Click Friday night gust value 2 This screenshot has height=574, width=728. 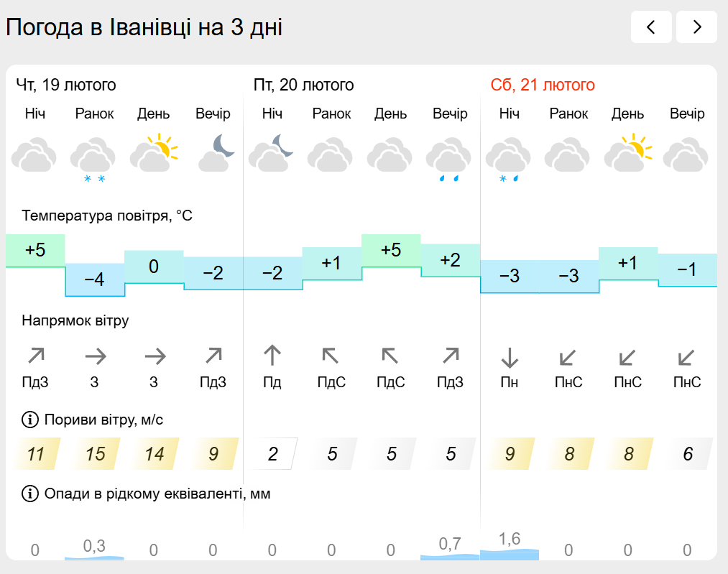pyautogui.click(x=273, y=454)
